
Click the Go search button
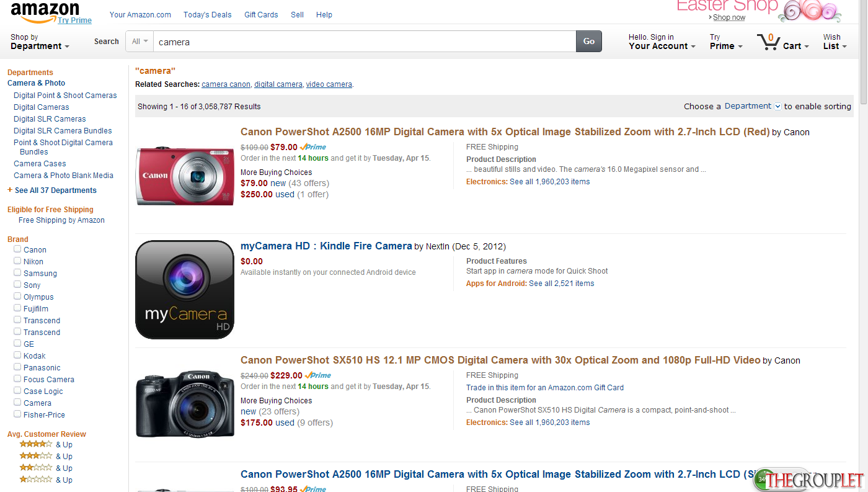(589, 42)
